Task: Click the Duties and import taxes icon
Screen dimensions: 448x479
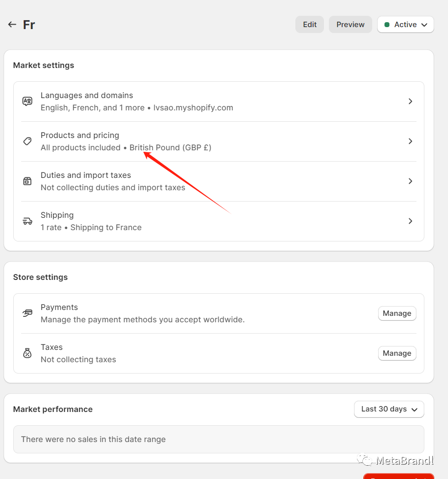Action: [x=28, y=181]
